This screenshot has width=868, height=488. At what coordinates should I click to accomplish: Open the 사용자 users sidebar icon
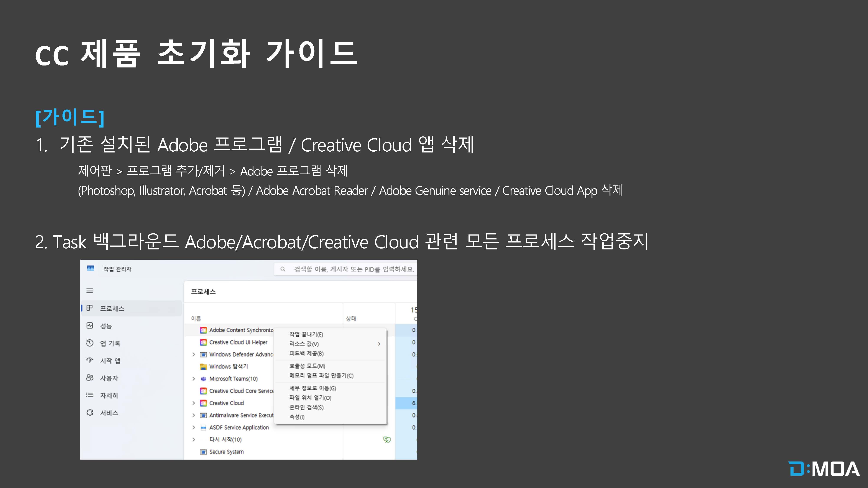pos(90,378)
